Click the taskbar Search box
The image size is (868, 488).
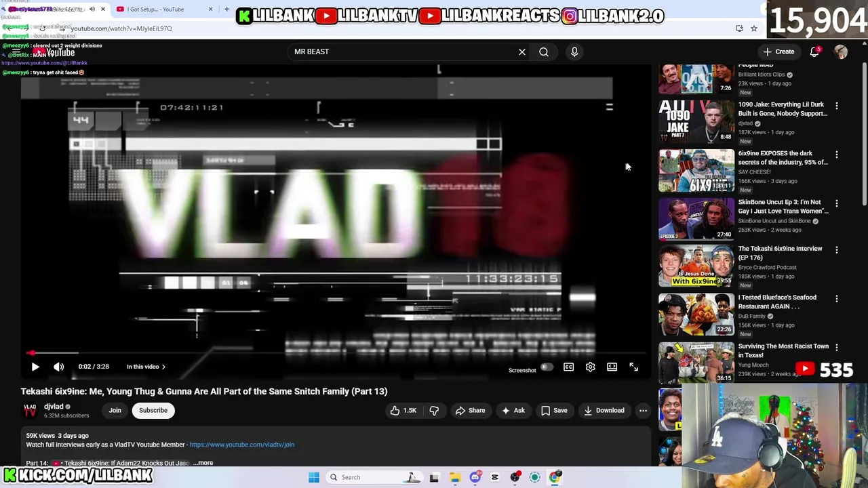374,477
